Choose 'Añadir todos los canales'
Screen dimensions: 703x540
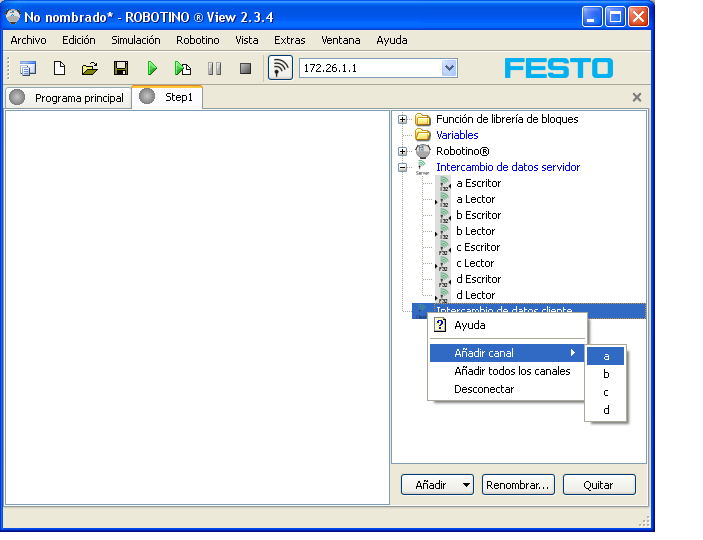coord(507,371)
